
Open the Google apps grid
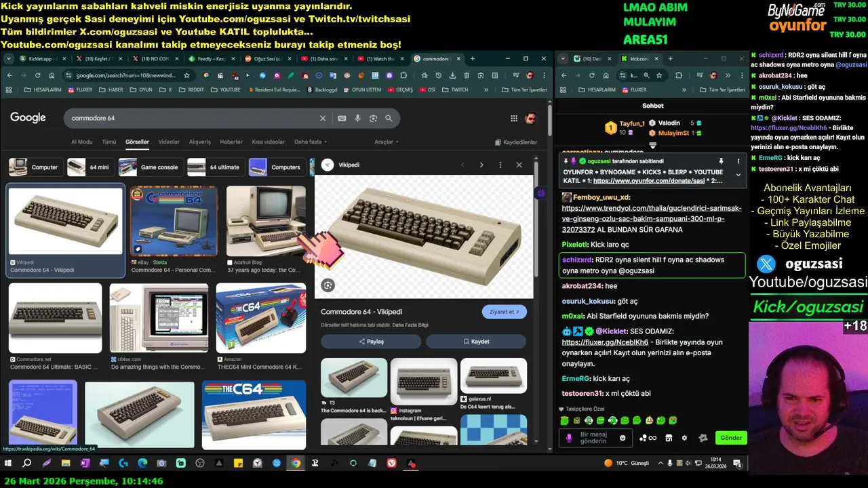coord(514,119)
